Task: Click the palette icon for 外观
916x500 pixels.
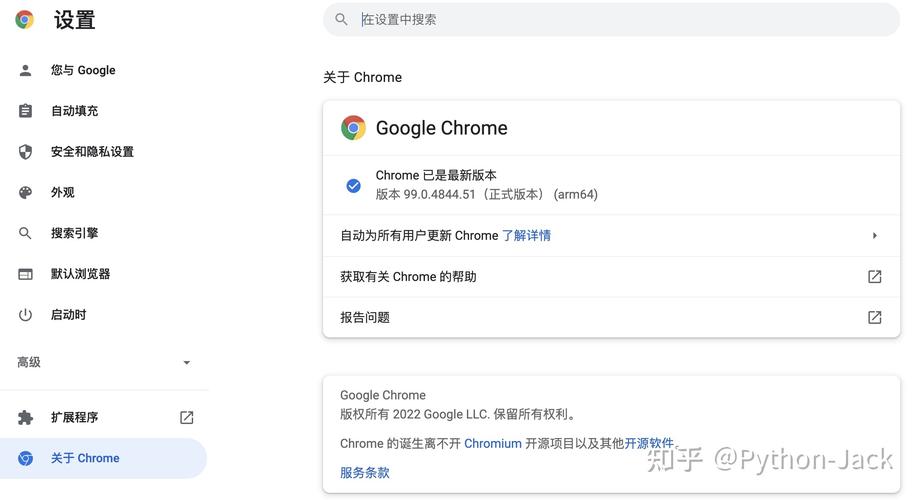Action: click(x=25, y=192)
